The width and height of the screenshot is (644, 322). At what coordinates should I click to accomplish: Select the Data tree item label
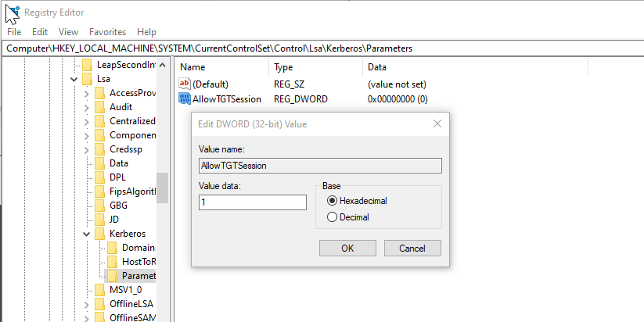(119, 163)
